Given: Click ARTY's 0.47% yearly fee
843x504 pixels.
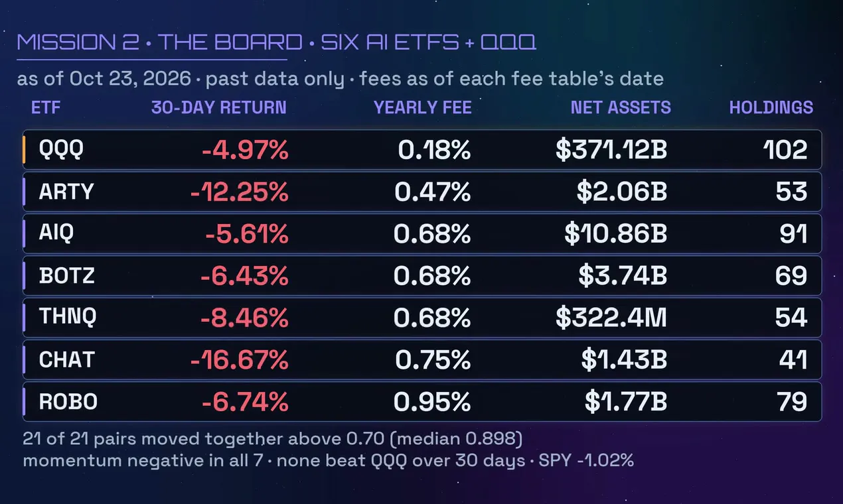Looking at the screenshot, I should [x=433, y=192].
